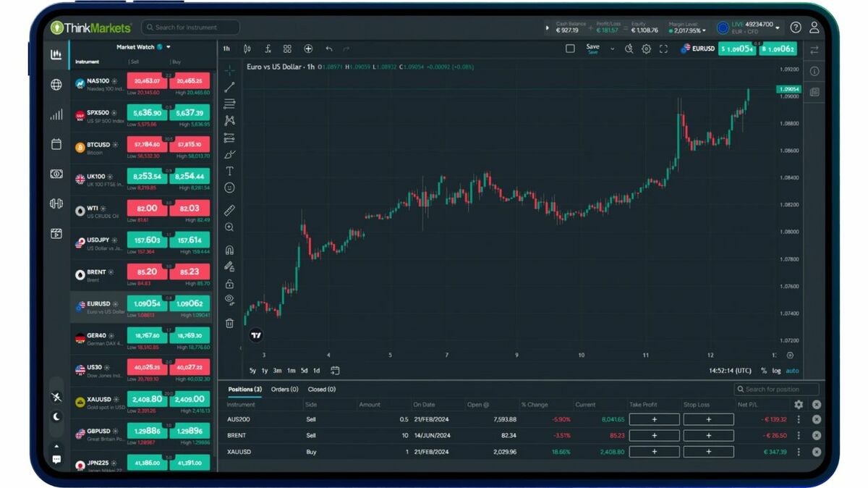This screenshot has width=868, height=488.
Task: Open the chart layout templates grid
Action: click(287, 49)
